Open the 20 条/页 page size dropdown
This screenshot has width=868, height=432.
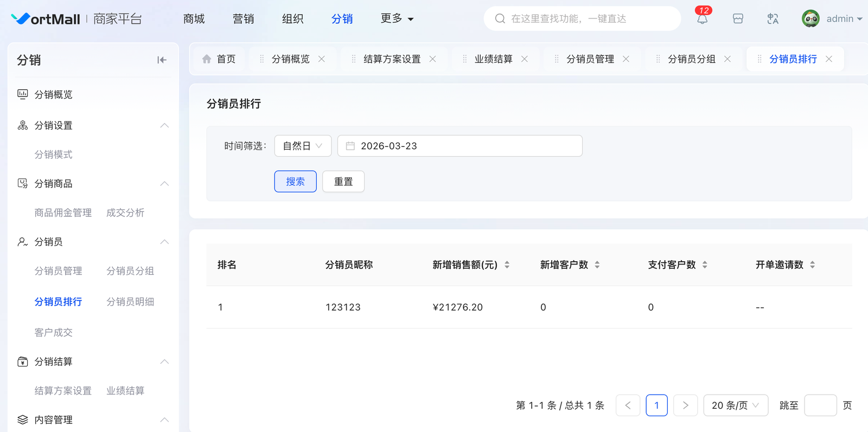pyautogui.click(x=735, y=405)
